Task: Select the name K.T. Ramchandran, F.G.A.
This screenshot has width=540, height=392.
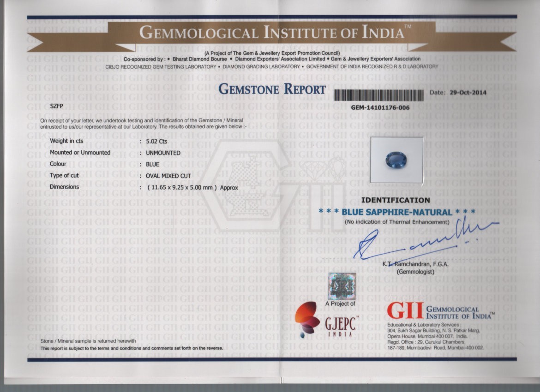Action: click(x=415, y=264)
